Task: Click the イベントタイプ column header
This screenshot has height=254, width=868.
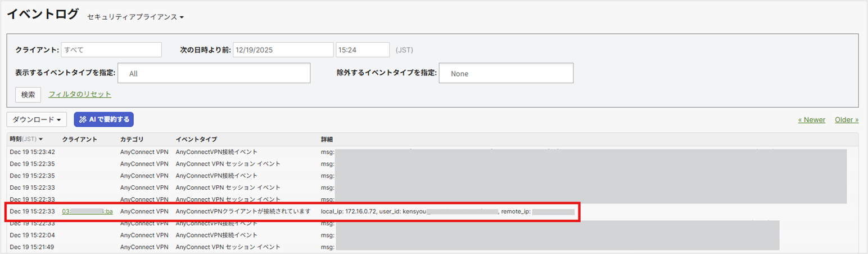Action: [x=196, y=139]
